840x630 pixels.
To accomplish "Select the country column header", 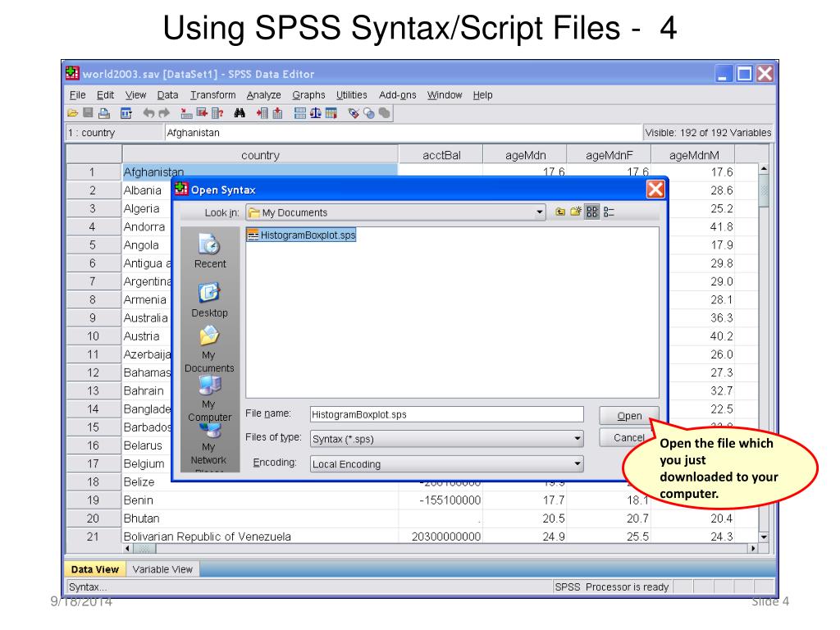I will point(260,155).
